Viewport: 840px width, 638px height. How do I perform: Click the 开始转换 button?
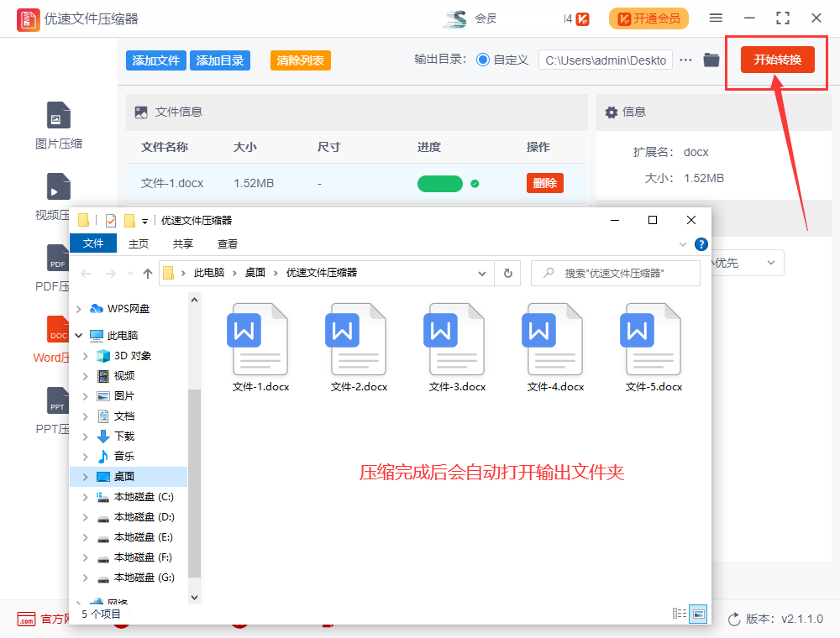[x=777, y=60]
